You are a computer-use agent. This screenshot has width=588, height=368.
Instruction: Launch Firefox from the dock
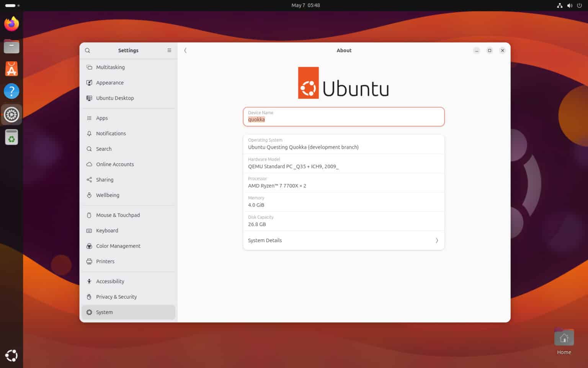[x=11, y=24]
